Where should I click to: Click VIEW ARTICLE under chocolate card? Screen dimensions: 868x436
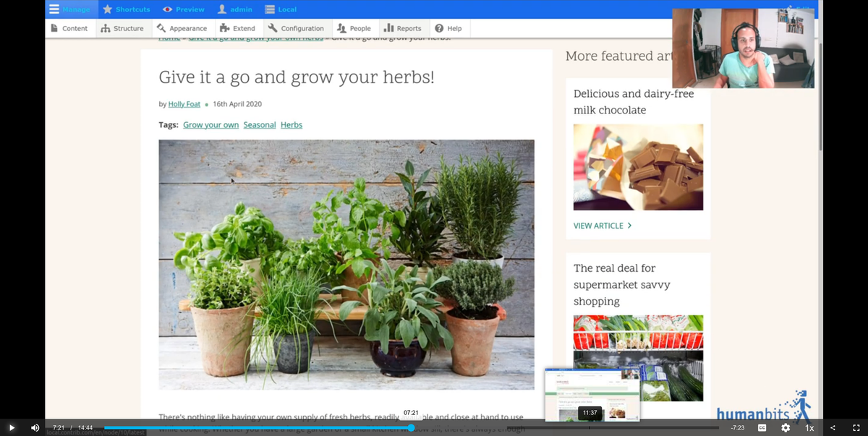(x=603, y=226)
